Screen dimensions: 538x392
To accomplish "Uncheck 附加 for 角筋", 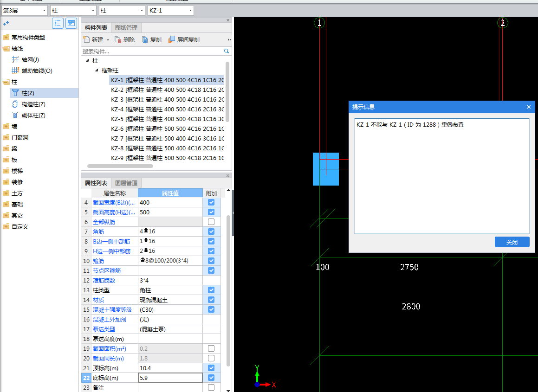I will pyautogui.click(x=211, y=231).
